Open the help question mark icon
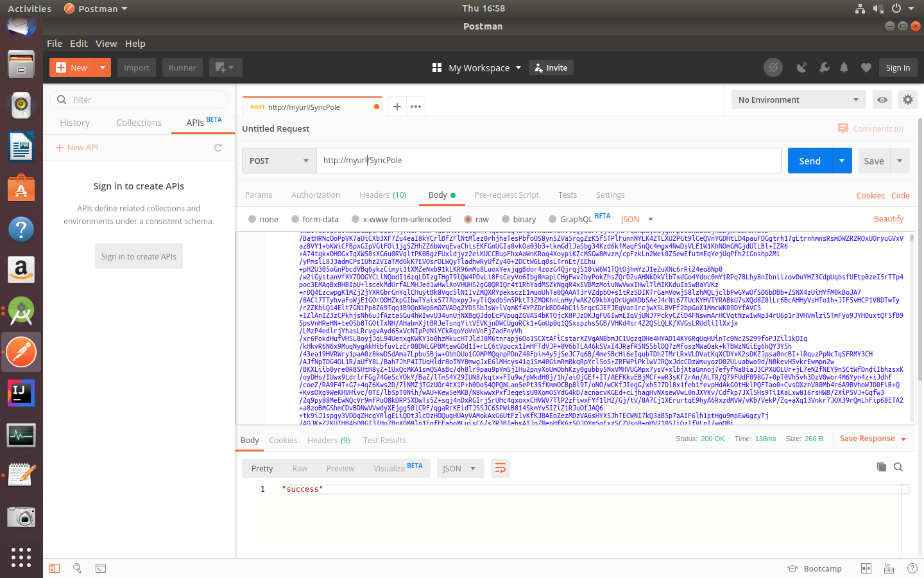The height and width of the screenshot is (578, 924). [912, 568]
